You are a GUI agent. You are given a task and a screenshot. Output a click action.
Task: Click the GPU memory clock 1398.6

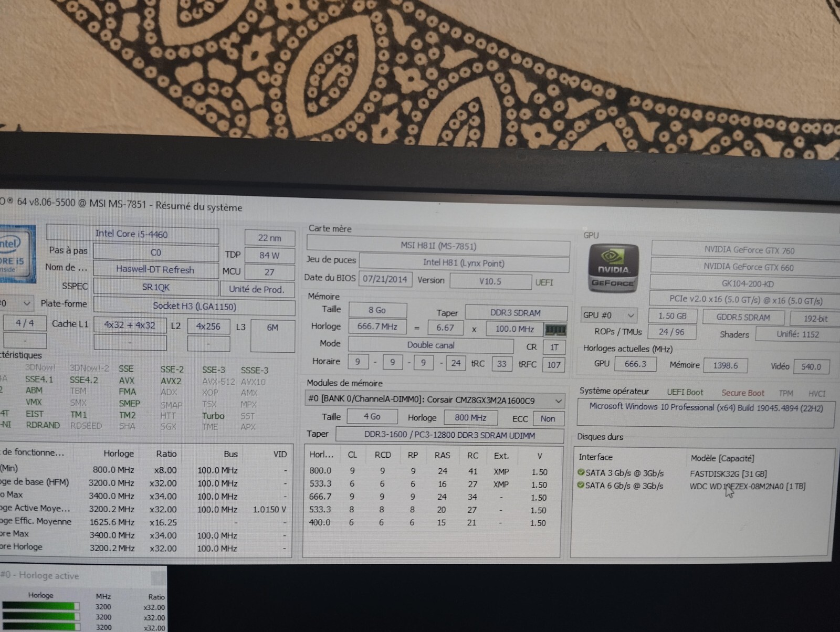[x=726, y=365]
